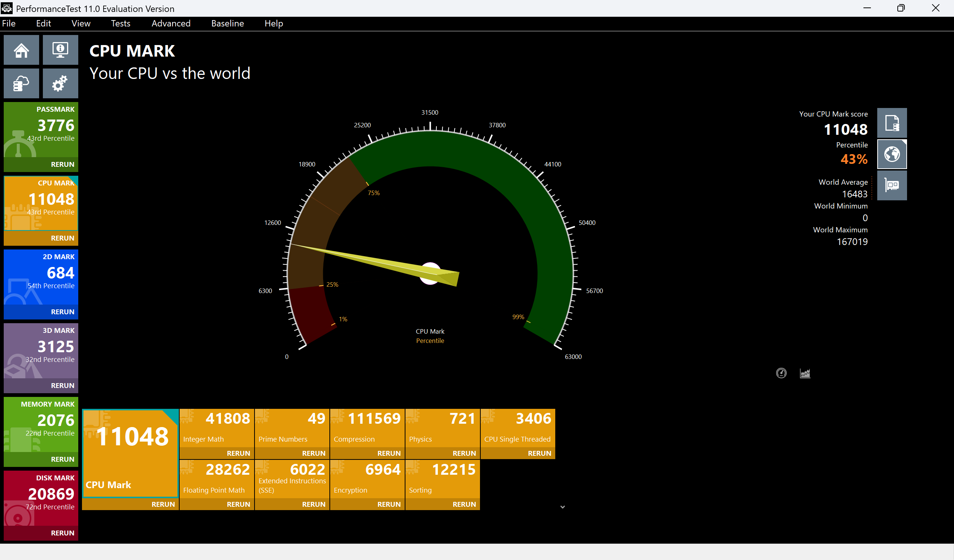954x560 pixels.
Task: Click the hardware card comparison icon
Action: 891,185
